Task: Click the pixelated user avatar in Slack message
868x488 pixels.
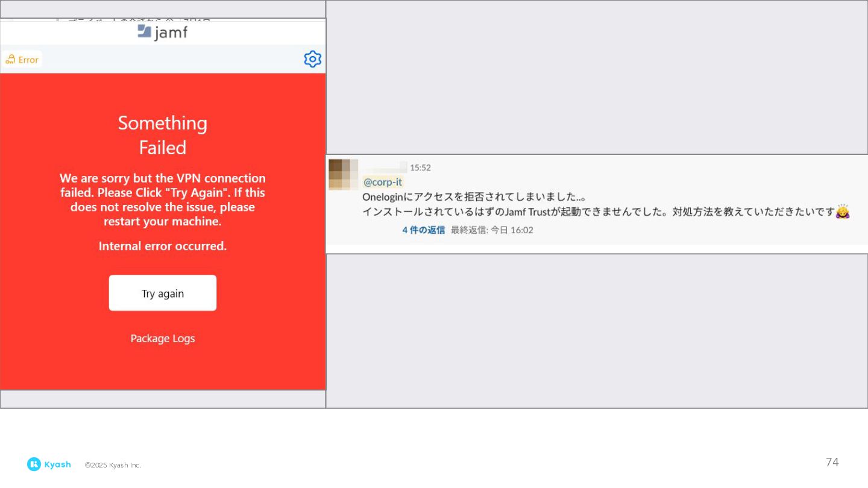Action: (344, 175)
